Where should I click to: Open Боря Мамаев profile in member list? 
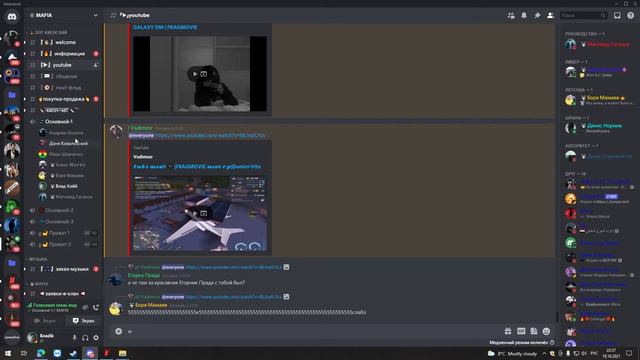pyautogui.click(x=599, y=100)
